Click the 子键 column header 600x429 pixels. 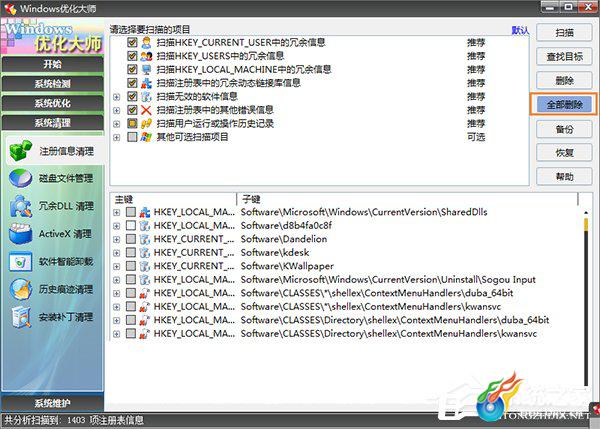coord(407,199)
